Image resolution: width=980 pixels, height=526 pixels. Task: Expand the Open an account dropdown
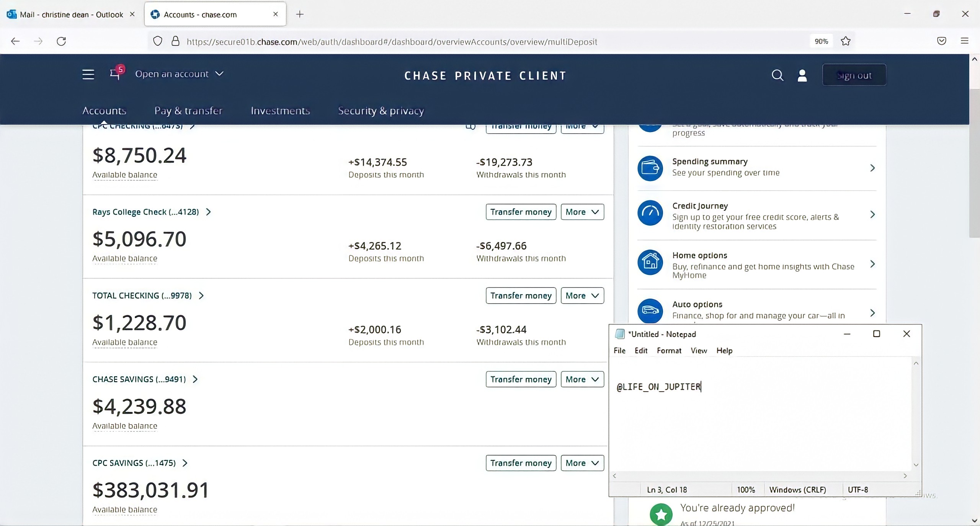(x=179, y=74)
